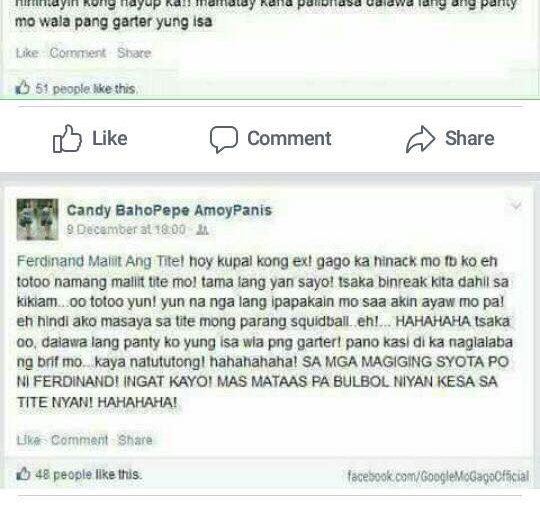Click small Like under Candy's post
This screenshot has width=540, height=510.
[x=28, y=440]
